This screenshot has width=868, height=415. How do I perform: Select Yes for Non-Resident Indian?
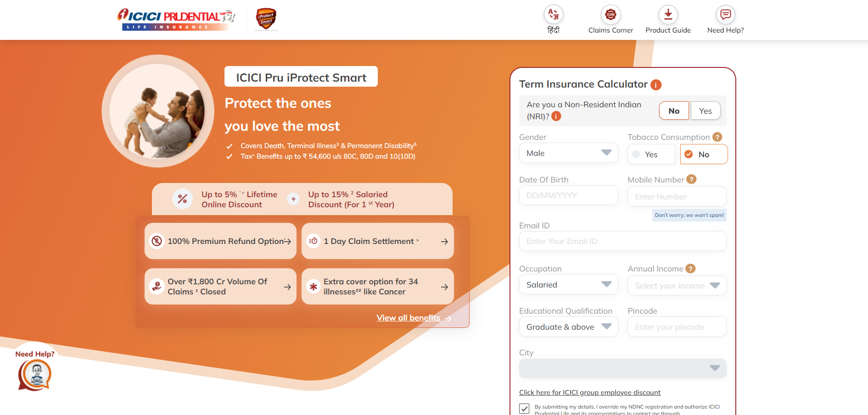(705, 111)
